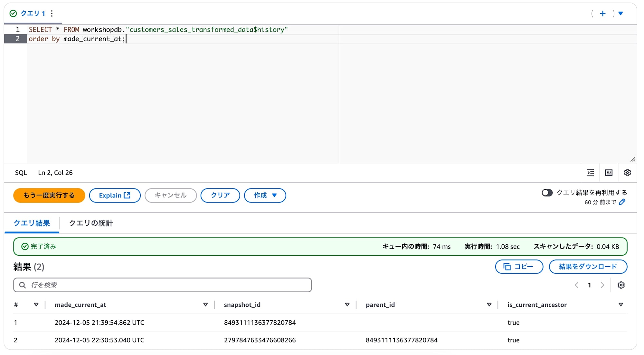Sort by parent_id column arrow
The width and height of the screenshot is (644, 355).
click(x=489, y=305)
